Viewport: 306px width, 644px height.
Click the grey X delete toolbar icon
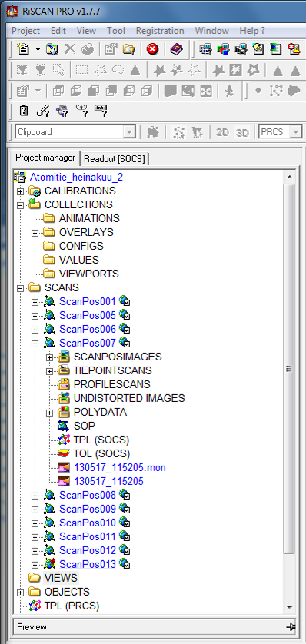(x=70, y=49)
